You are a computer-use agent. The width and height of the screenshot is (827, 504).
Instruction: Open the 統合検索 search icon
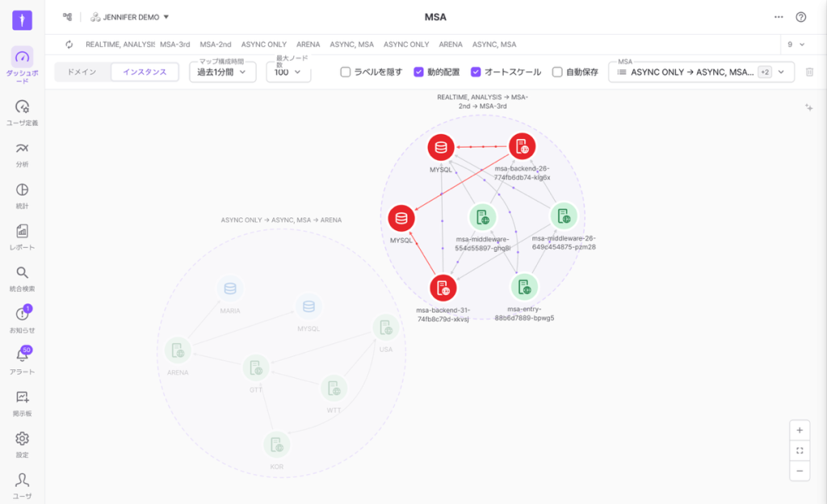[22, 273]
